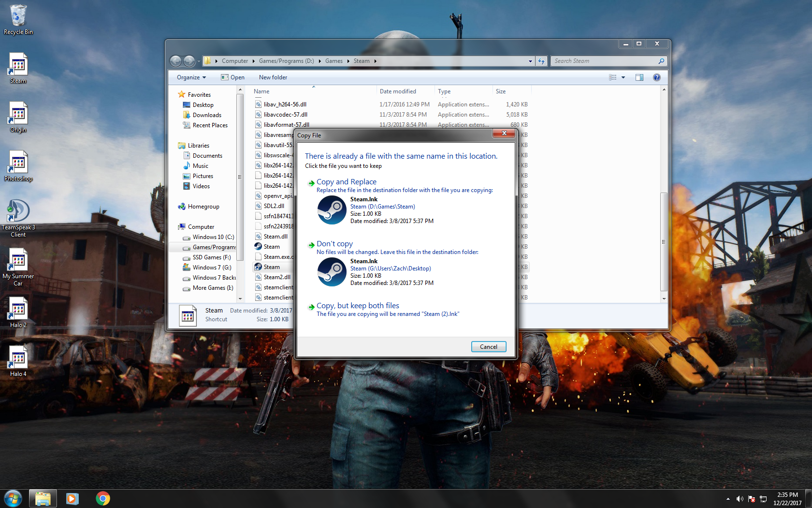812x508 pixels.
Task: Click the volume speaker tray icon
Action: coord(739,499)
